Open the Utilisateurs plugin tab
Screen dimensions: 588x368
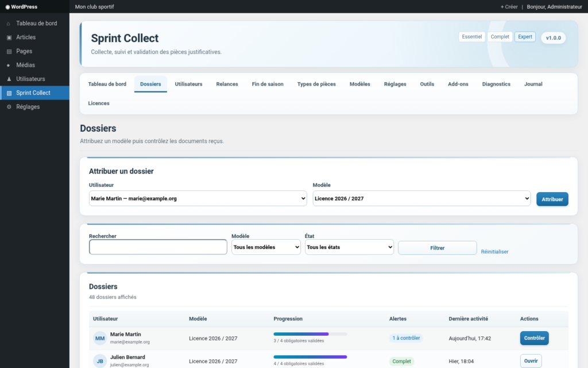click(188, 84)
